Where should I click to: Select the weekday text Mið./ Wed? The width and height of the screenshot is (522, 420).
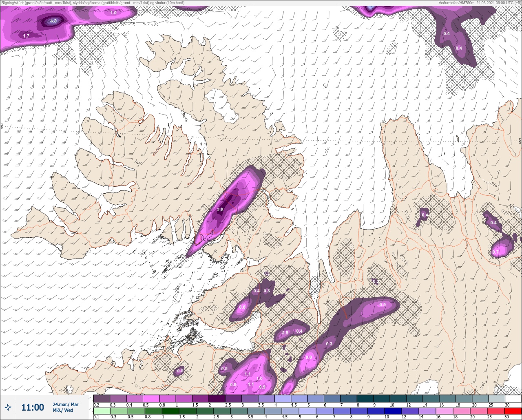pyautogui.click(x=63, y=410)
